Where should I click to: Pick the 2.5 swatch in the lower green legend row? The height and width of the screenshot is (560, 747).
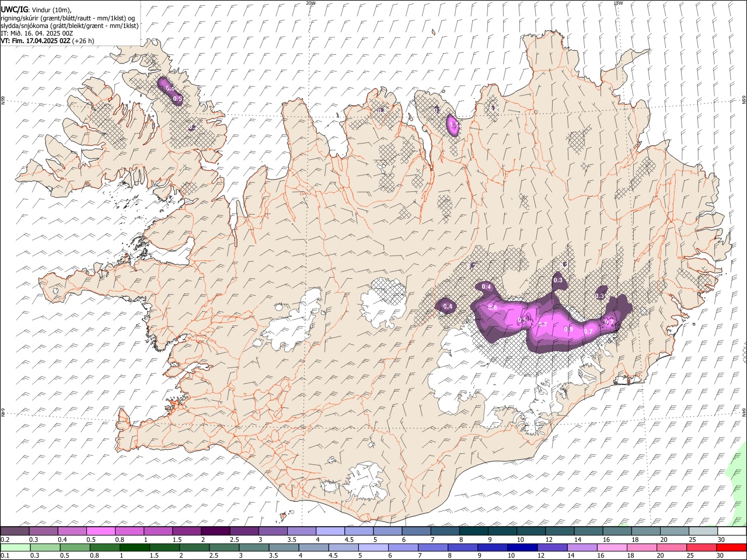point(224,547)
